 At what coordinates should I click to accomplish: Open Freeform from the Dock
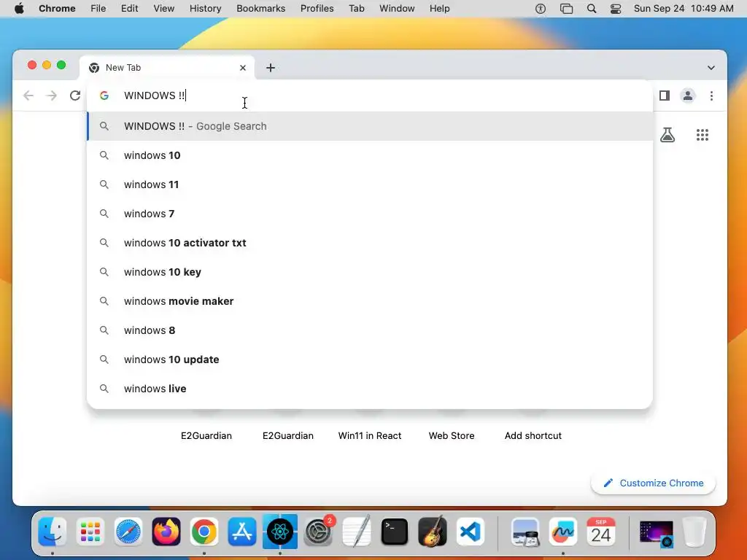pos(563,532)
